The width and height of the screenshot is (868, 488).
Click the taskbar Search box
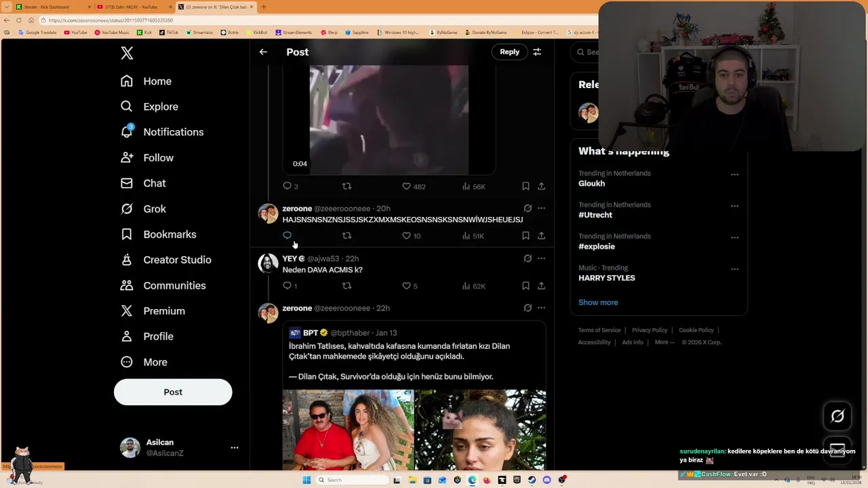point(352,480)
